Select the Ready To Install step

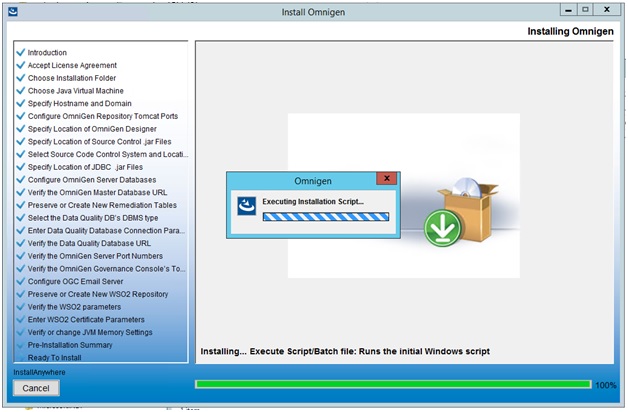tap(54, 358)
